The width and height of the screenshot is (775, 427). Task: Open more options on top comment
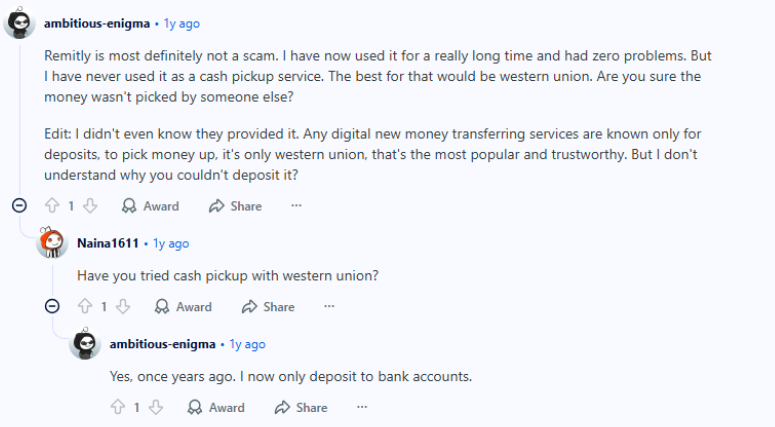pyautogui.click(x=296, y=206)
